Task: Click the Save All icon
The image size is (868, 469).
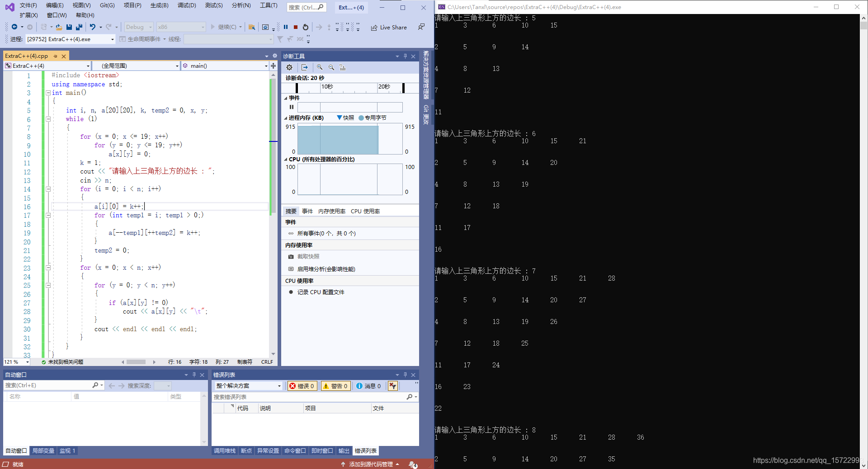Action: 79,27
